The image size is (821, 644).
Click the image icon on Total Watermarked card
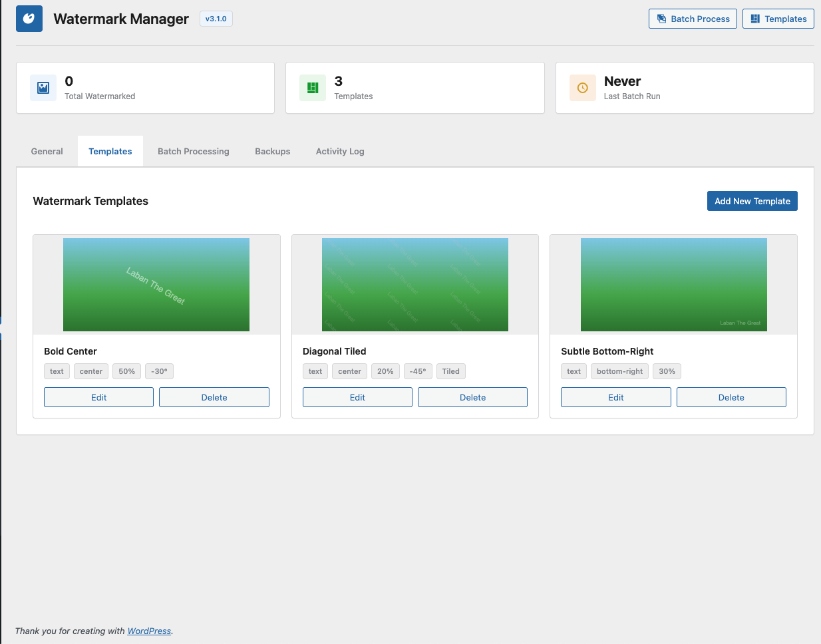coord(43,87)
